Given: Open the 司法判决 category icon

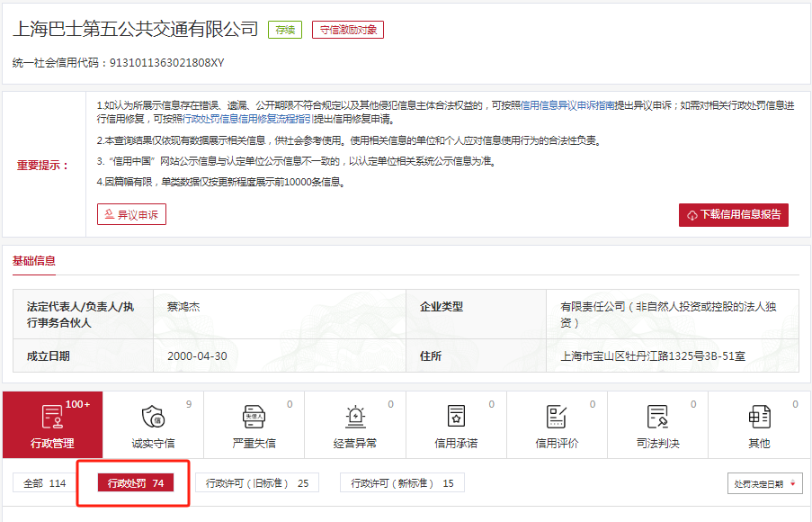Looking at the screenshot, I should [657, 417].
